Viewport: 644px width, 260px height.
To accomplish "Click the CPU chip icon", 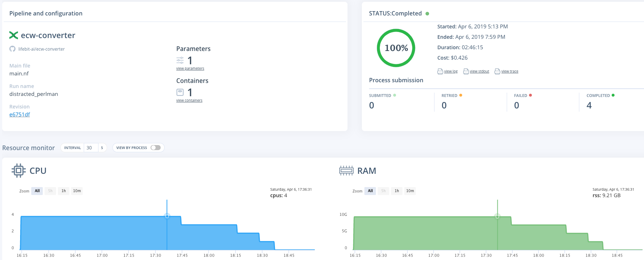I will (x=19, y=171).
